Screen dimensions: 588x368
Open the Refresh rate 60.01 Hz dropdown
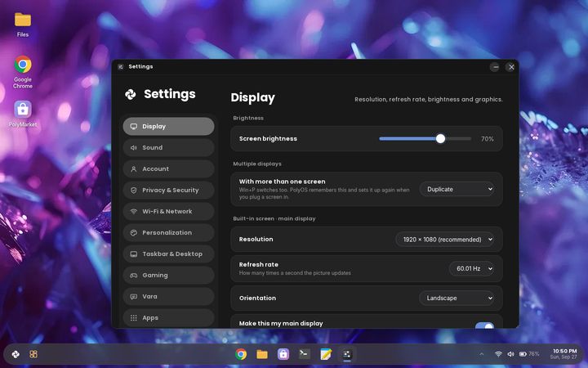click(471, 268)
